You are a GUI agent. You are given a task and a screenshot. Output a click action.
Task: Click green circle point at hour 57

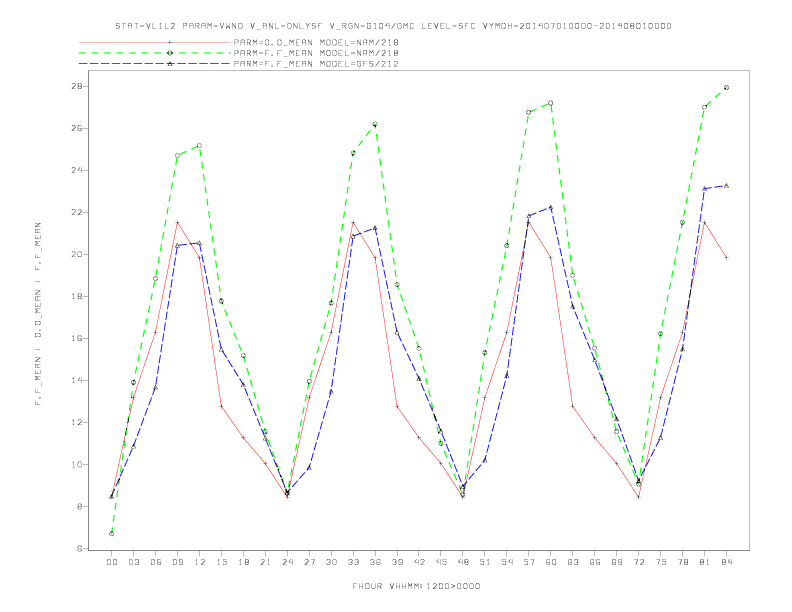529,113
